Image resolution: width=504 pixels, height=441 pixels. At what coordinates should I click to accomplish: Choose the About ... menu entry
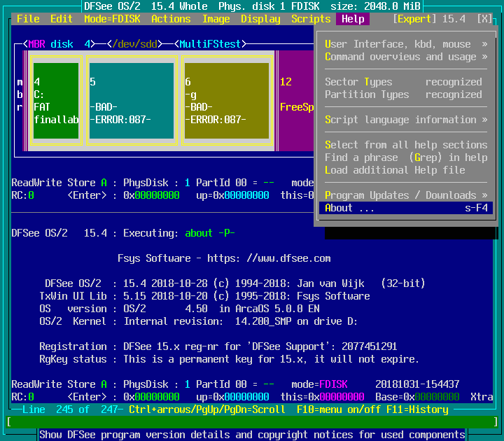click(x=406, y=208)
